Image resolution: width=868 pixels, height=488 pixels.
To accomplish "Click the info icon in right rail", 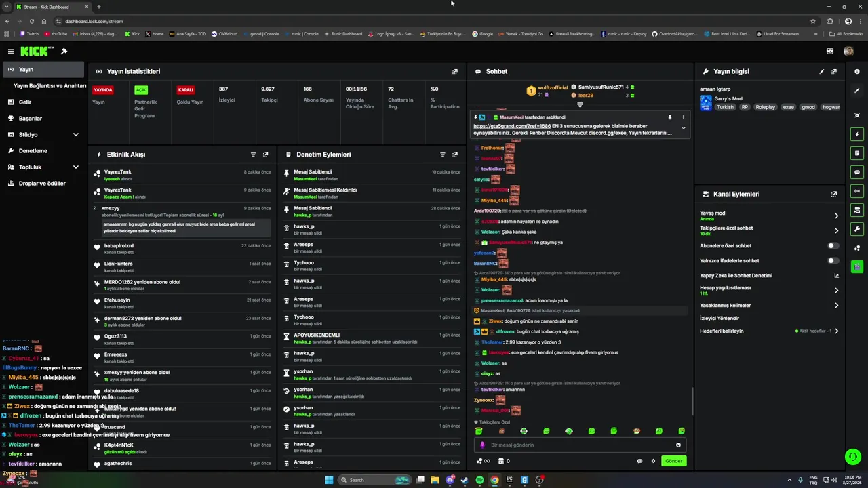I will point(857,71).
